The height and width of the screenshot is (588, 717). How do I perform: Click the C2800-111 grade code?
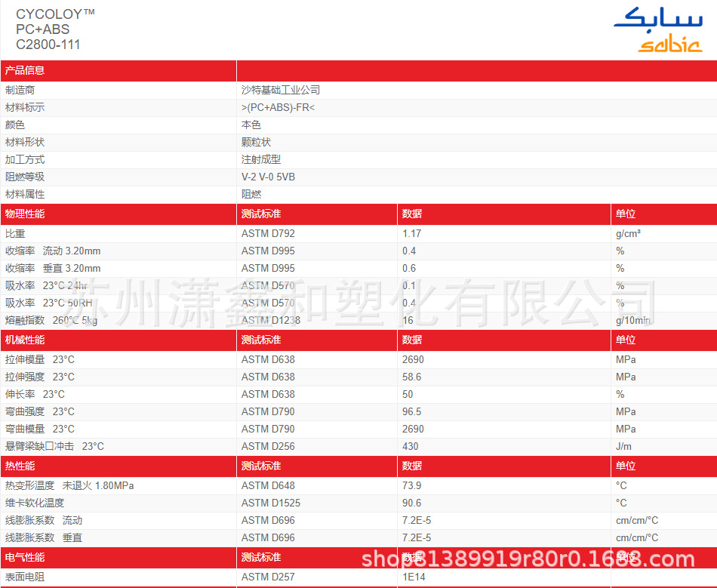(48, 45)
